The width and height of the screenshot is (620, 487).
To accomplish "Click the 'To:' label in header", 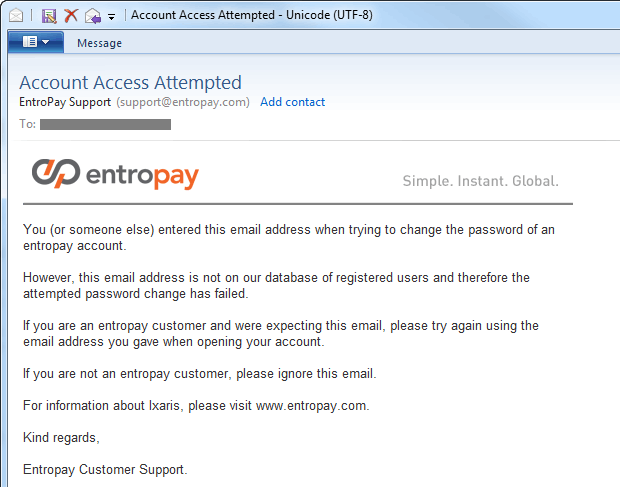I will [x=28, y=124].
